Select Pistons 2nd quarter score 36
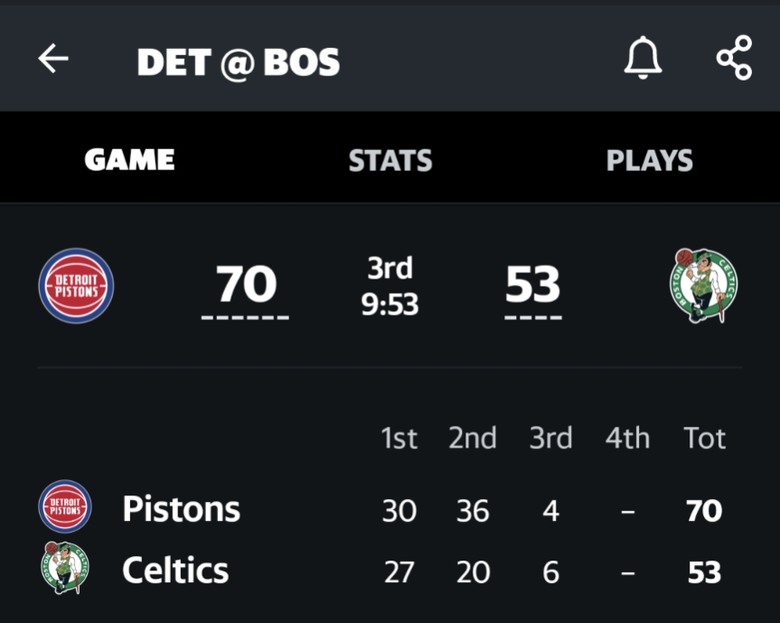Screen dimensions: 780x623 click(x=473, y=511)
